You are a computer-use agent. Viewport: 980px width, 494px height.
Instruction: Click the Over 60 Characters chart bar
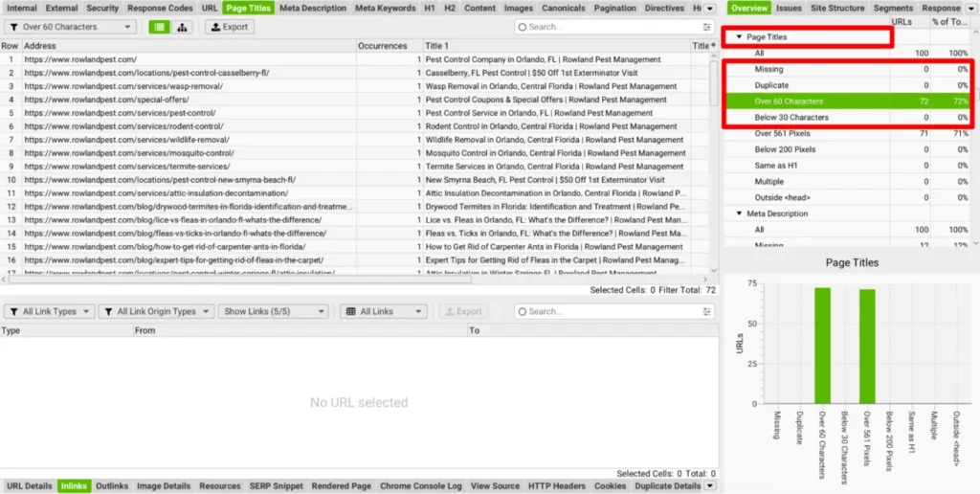(822, 345)
